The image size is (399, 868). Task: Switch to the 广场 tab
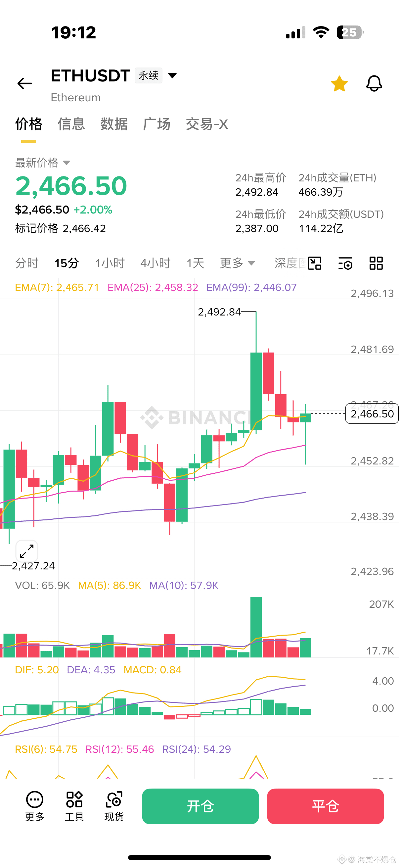tap(156, 124)
